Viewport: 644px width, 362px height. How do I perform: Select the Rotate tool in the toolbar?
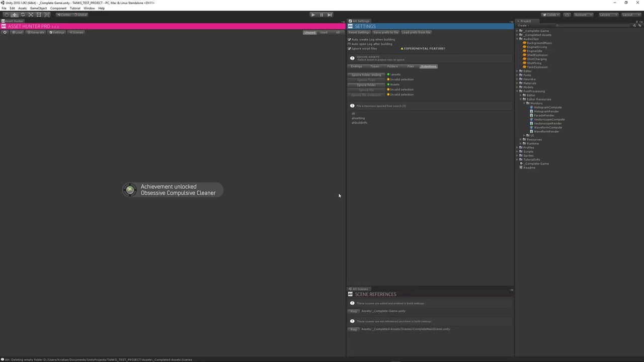23,15
